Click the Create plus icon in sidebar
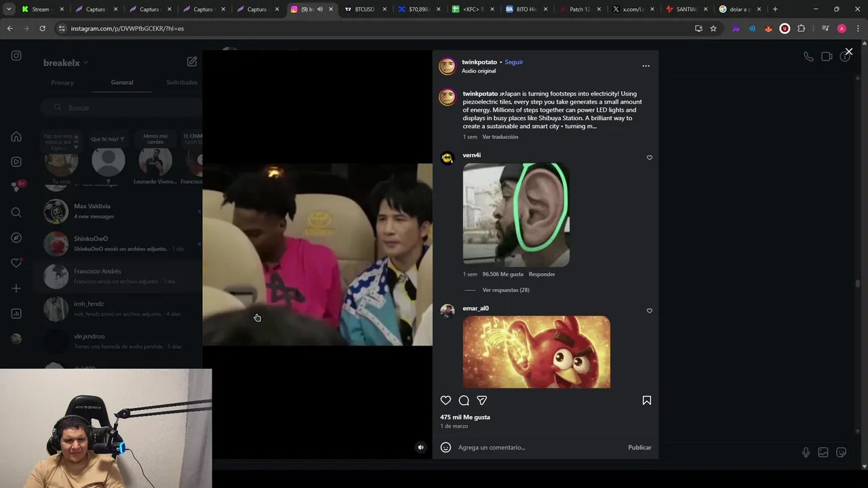The height and width of the screenshot is (488, 868). [x=16, y=288]
